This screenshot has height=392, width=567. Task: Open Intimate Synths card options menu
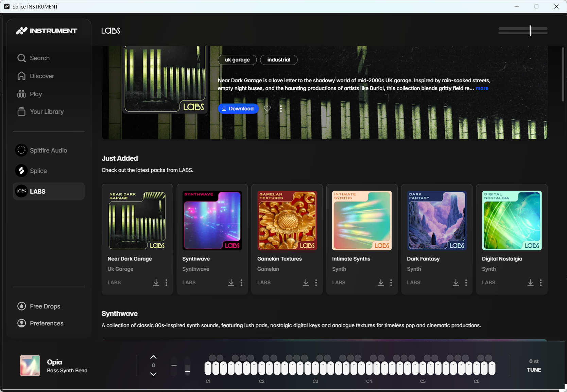[391, 283]
